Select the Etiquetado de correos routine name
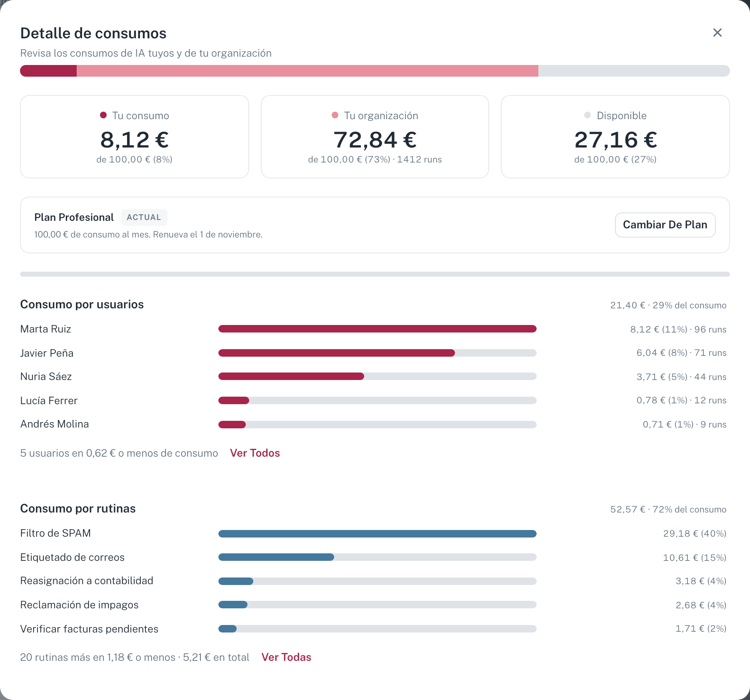The image size is (750, 700). click(x=72, y=557)
